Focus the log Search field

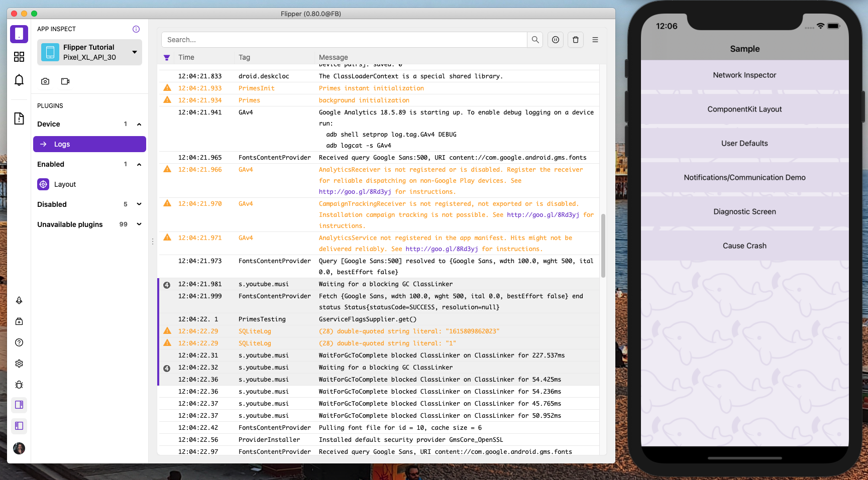[345, 40]
